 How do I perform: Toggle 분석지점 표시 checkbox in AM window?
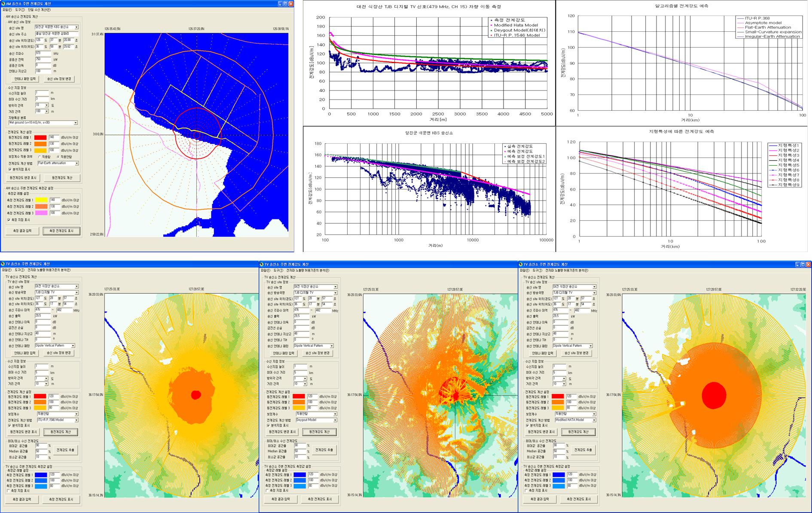(10, 170)
